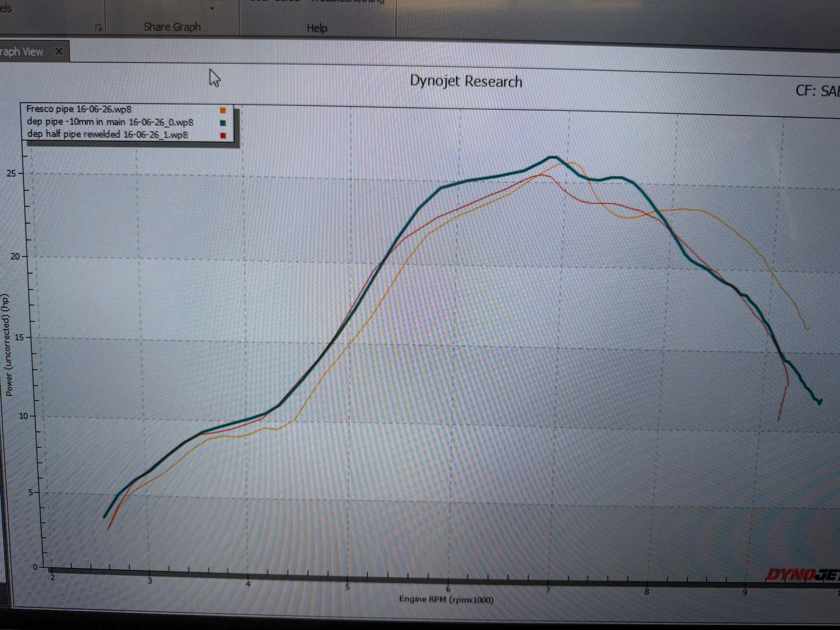Click the green curve's peak near 7000 RPM
Screen dimensions: 840x630
(553, 157)
